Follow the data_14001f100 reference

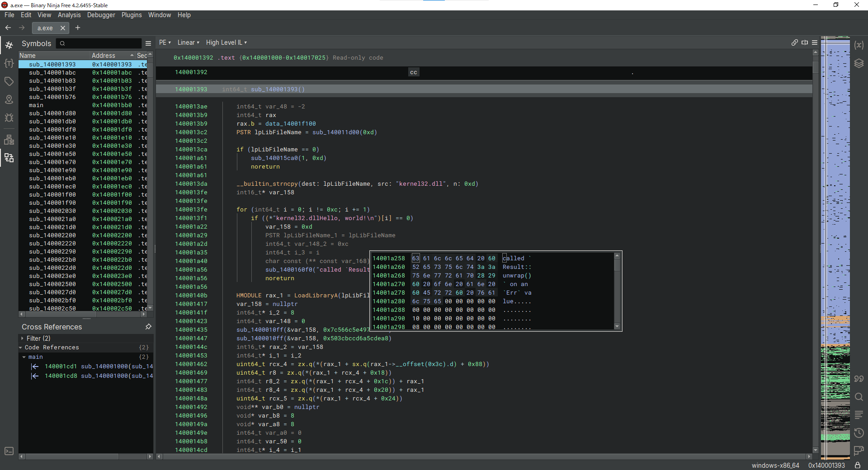291,124
